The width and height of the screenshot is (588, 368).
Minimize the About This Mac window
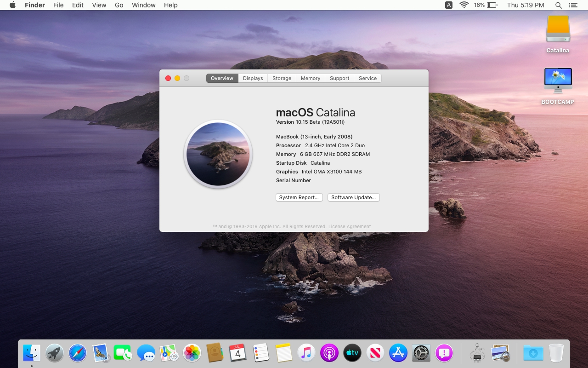177,78
